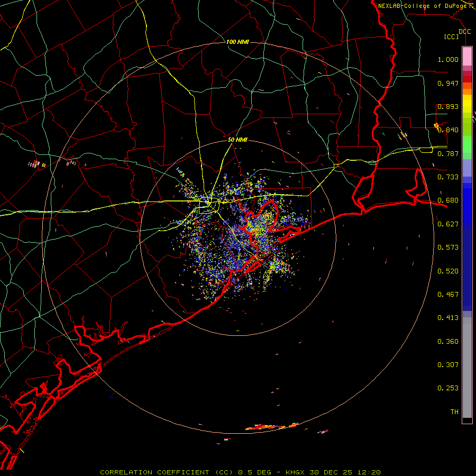The width and height of the screenshot is (476, 476).
Task: Click the 0.520 scale value
Action: point(448,271)
